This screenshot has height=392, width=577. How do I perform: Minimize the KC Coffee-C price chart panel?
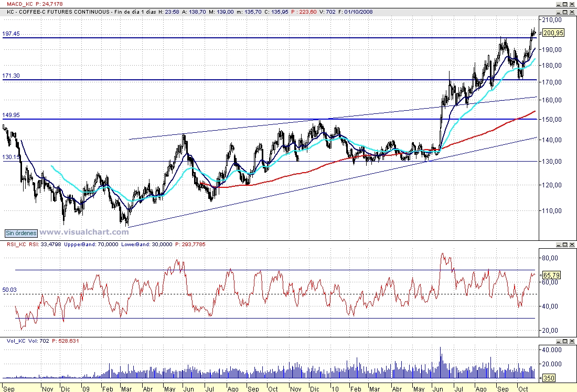[558, 12]
